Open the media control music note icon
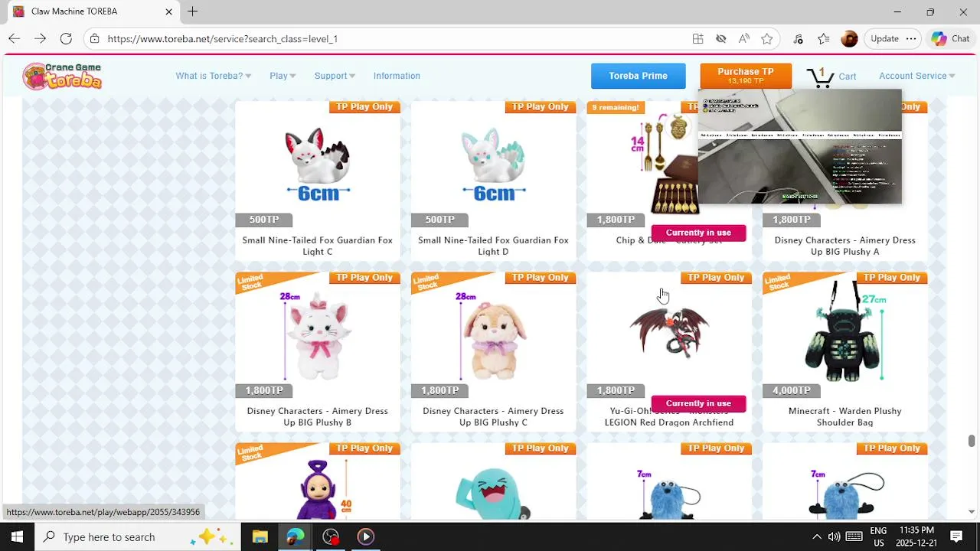Image resolution: width=980 pixels, height=551 pixels. coord(798,39)
